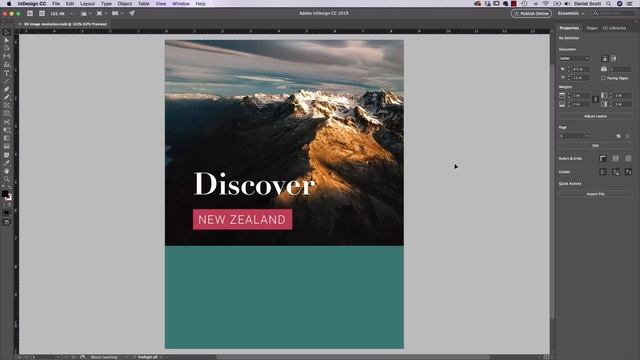Open the Letter page size dropdown
The height and width of the screenshot is (360, 640).
[x=574, y=58]
